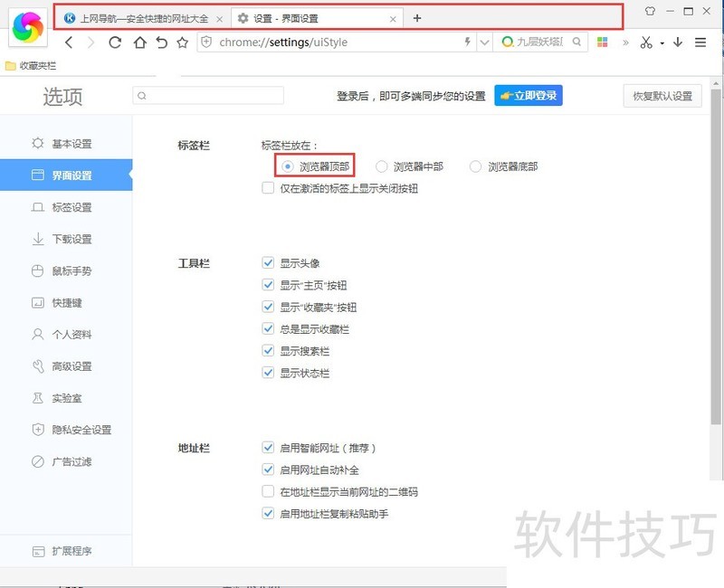Open the hamburger main menu
Image resolution: width=724 pixels, height=588 pixels.
click(x=700, y=43)
